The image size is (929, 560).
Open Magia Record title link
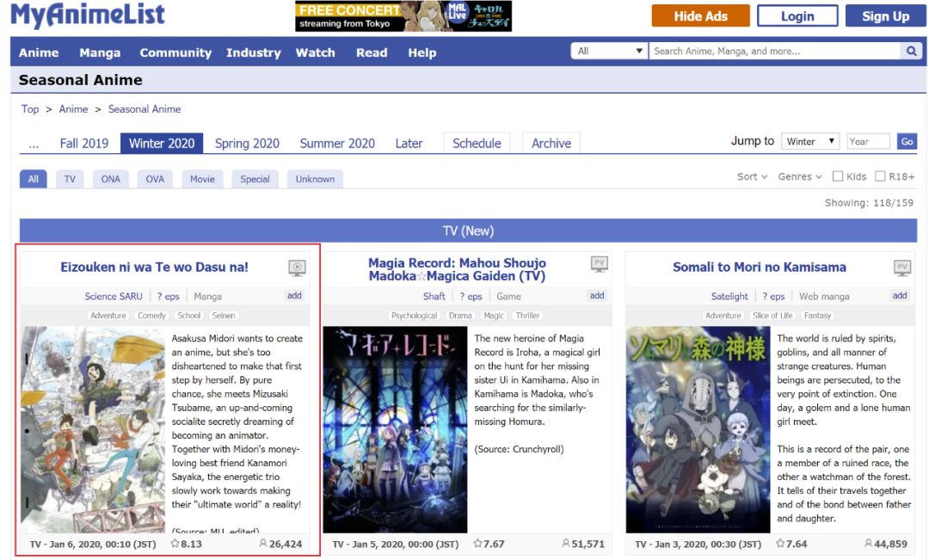(457, 269)
